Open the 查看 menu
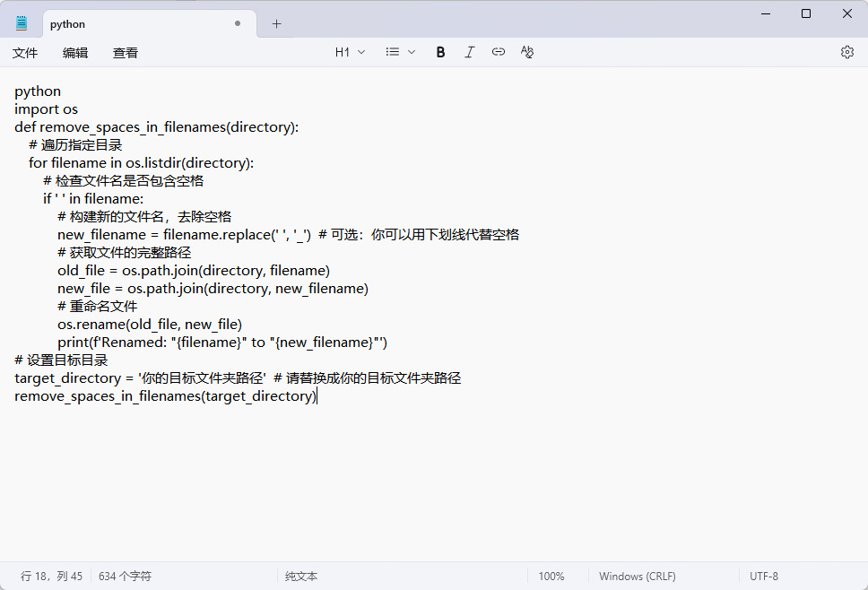Image resolution: width=868 pixels, height=590 pixels. (x=126, y=53)
